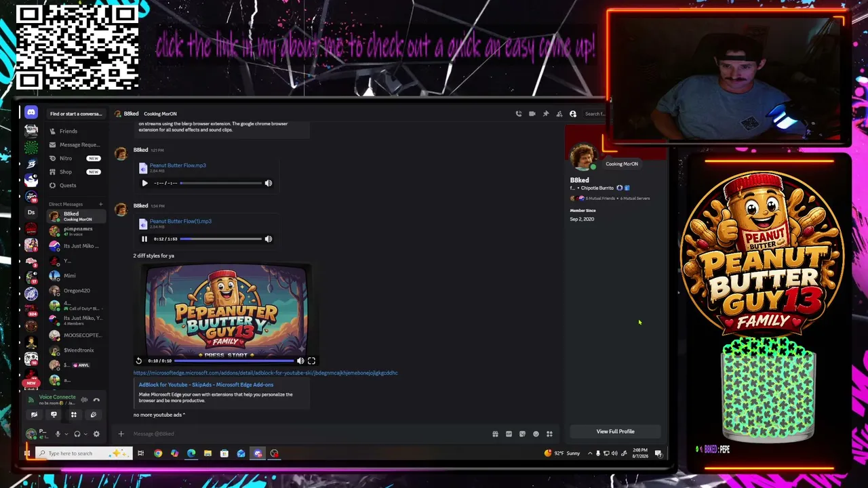
Task: Click the Discord search field in header
Action: 593,114
